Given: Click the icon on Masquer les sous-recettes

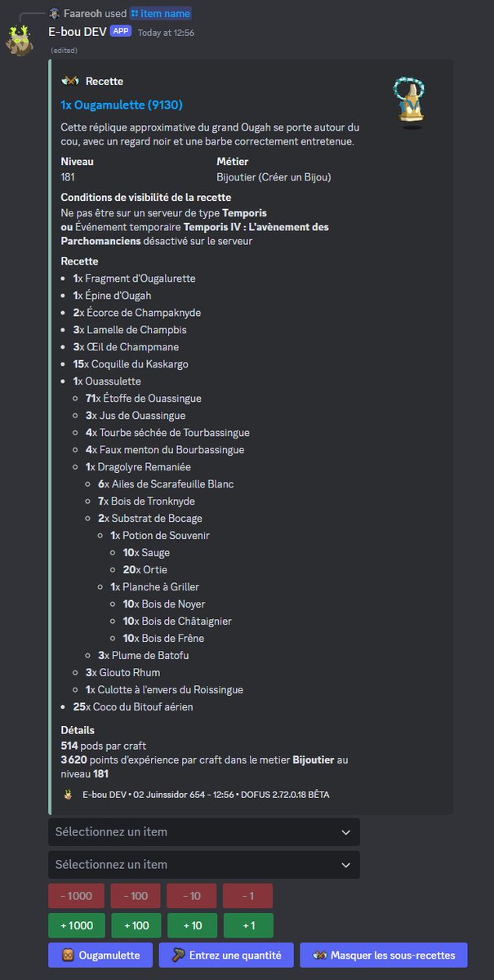Looking at the screenshot, I should 319,955.
